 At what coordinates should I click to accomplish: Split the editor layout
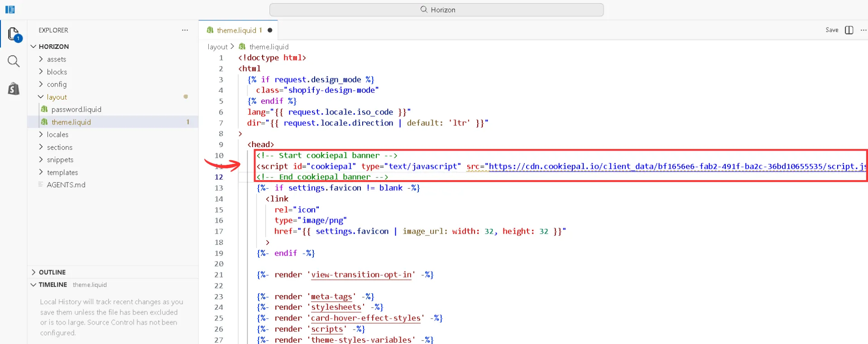[x=849, y=30]
